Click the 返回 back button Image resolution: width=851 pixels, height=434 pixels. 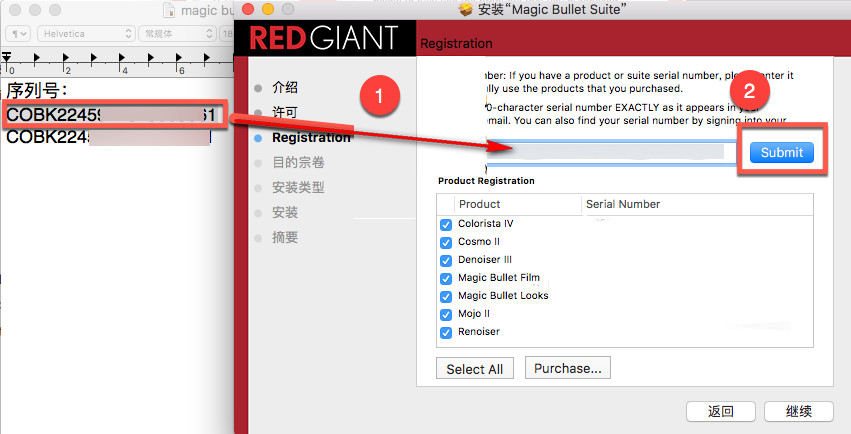pos(721,411)
